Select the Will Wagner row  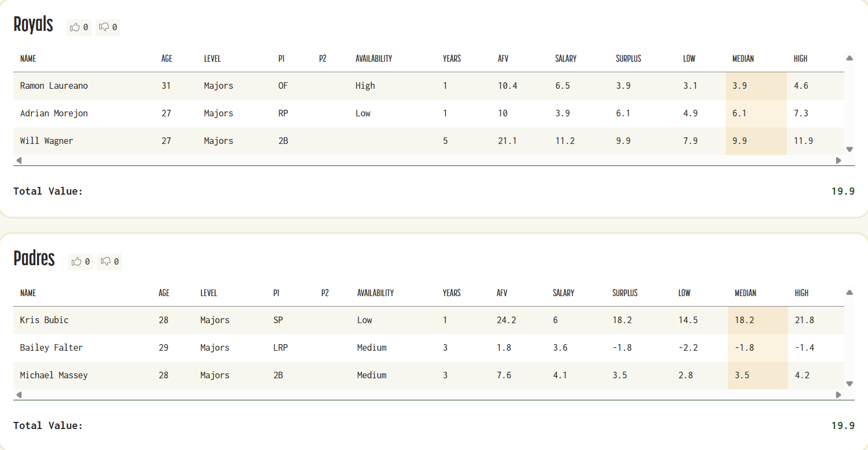click(x=221, y=141)
